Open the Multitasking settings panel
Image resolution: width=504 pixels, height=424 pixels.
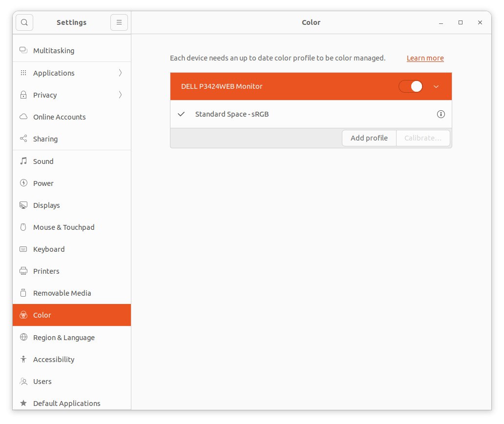click(72, 50)
